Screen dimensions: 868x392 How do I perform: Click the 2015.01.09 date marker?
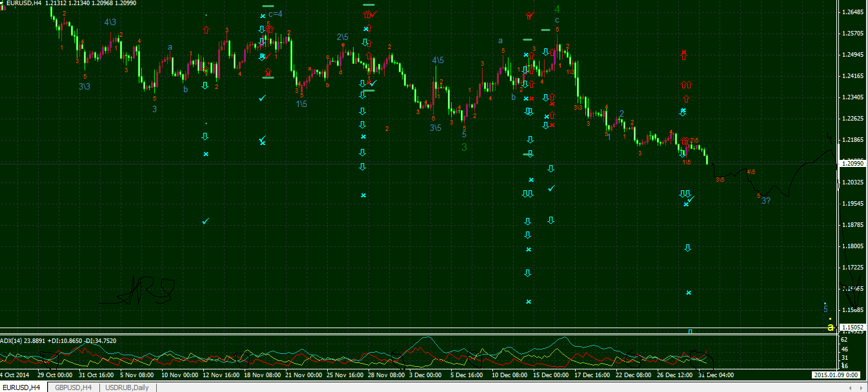click(x=835, y=375)
